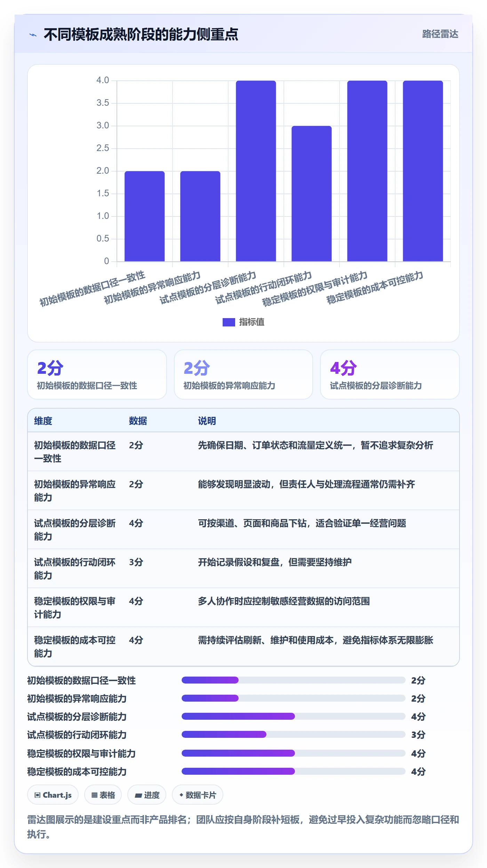Click the 4.0 y-axis label
The image size is (487, 868).
(103, 80)
